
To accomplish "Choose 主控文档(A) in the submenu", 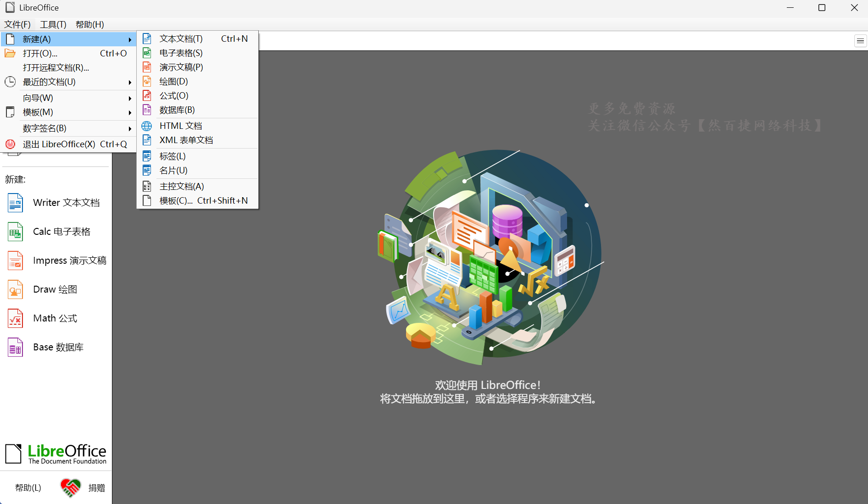I will (198, 186).
